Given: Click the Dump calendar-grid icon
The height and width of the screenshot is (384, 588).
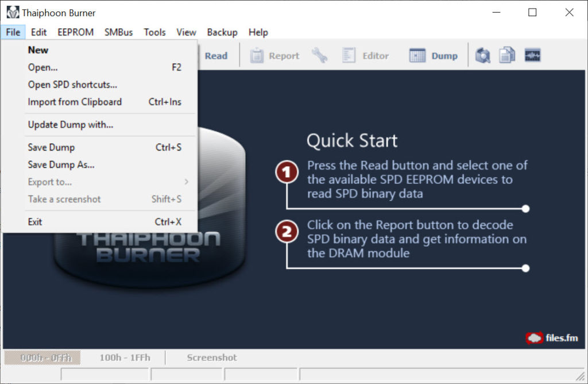Looking at the screenshot, I should 417,55.
